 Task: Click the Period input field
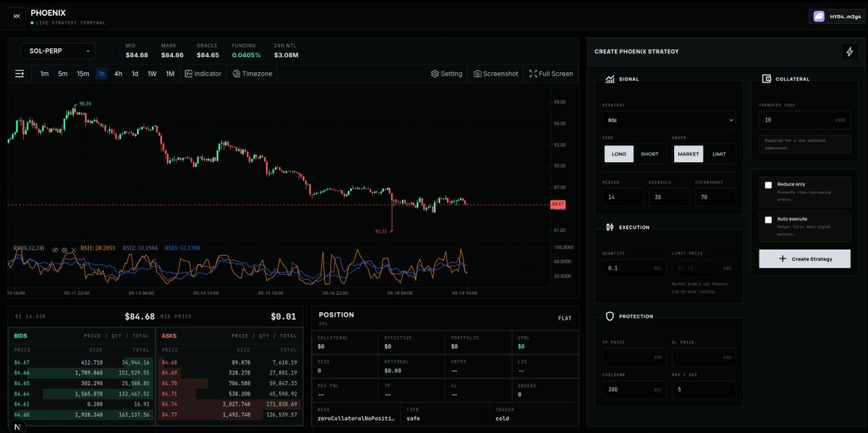[x=623, y=197]
